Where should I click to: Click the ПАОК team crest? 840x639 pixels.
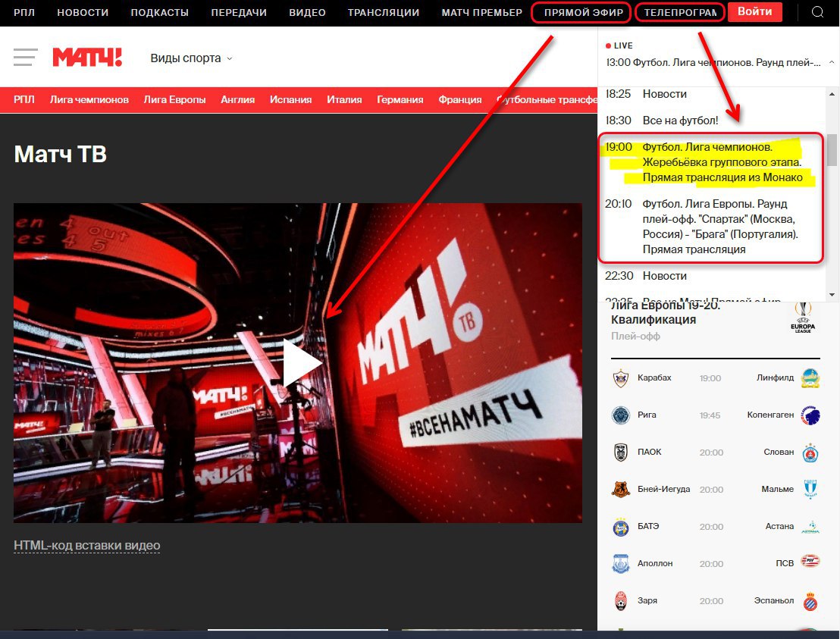click(620, 452)
